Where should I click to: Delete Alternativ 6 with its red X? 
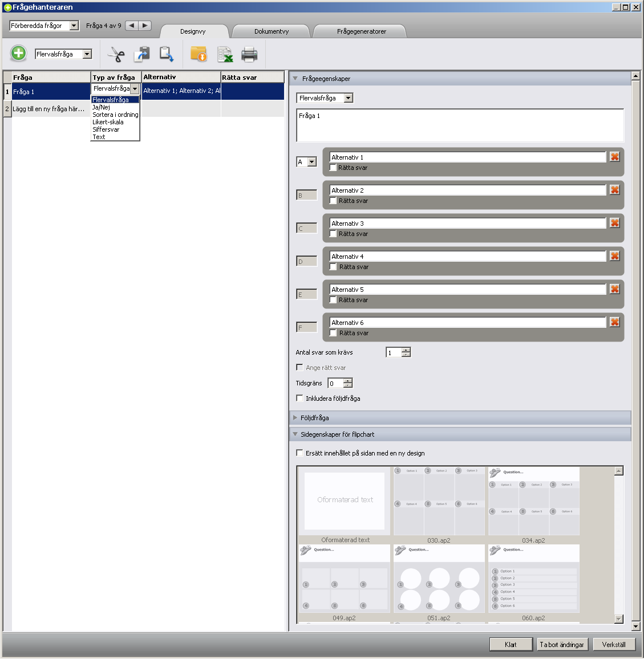tap(614, 322)
